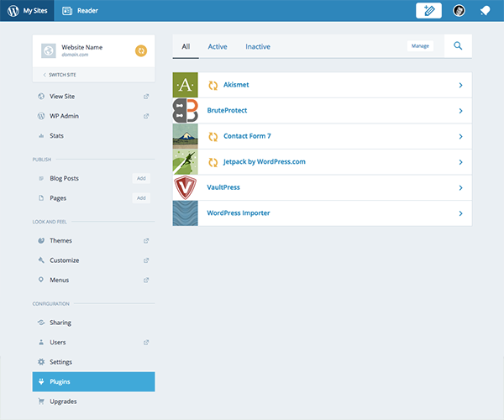Expand the WordPress Importer row chevron
Screen dimensions: 504x420
(460, 213)
